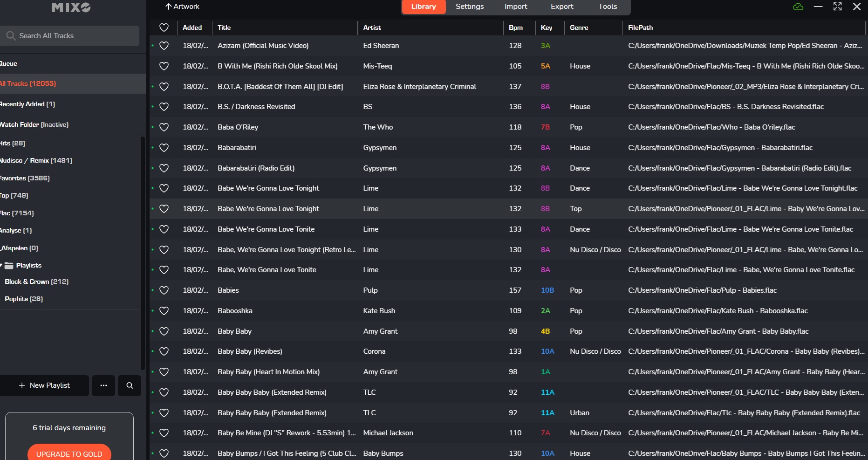Image resolution: width=868 pixels, height=460 pixels.
Task: Toggle heart for B.O.T.A. [Baddest Of Them All]
Action: coord(164,87)
